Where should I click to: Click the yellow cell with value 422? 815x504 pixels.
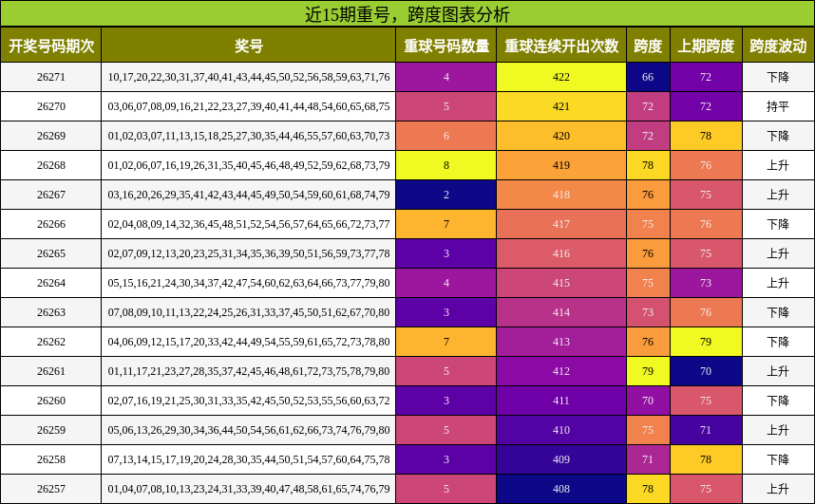tap(561, 77)
